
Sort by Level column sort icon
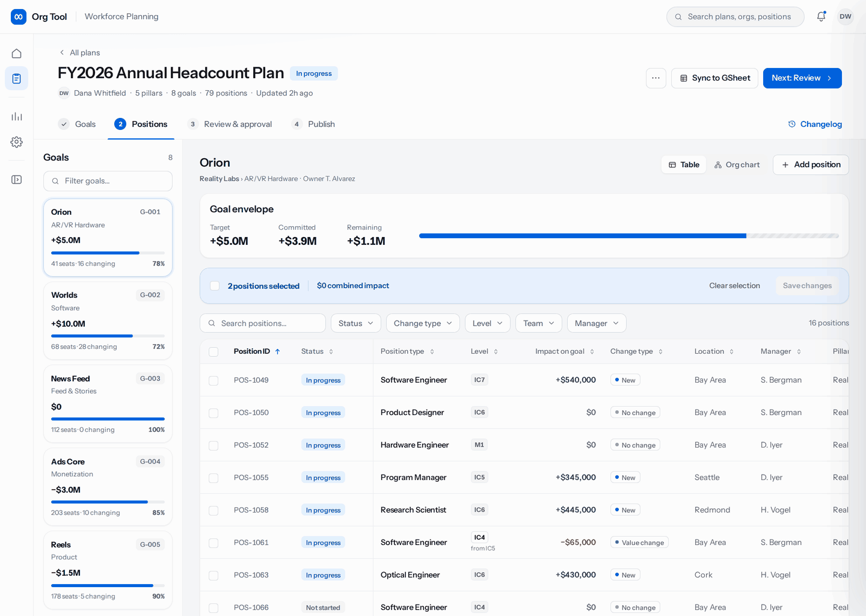tap(496, 352)
